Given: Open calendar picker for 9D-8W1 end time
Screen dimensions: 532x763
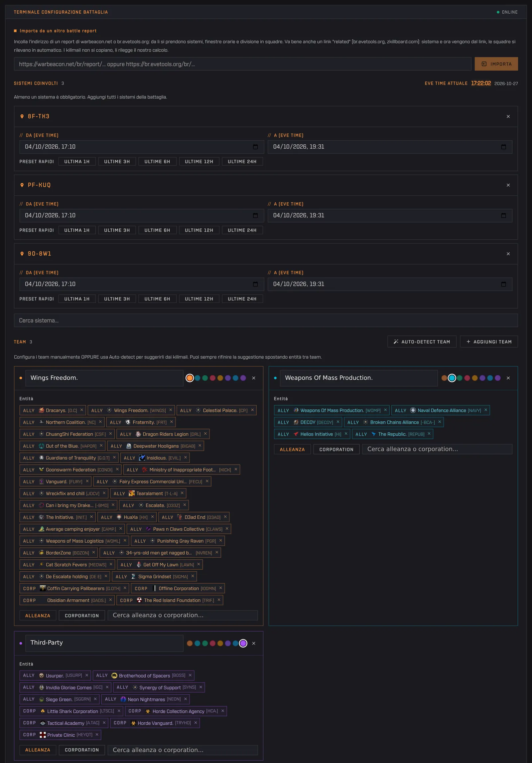Looking at the screenshot, I should tap(503, 284).
